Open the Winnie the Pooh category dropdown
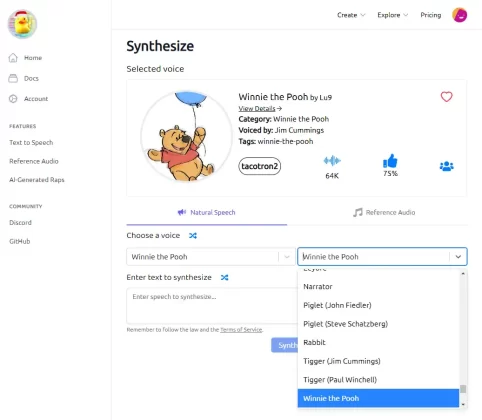 pyautogui.click(x=211, y=257)
